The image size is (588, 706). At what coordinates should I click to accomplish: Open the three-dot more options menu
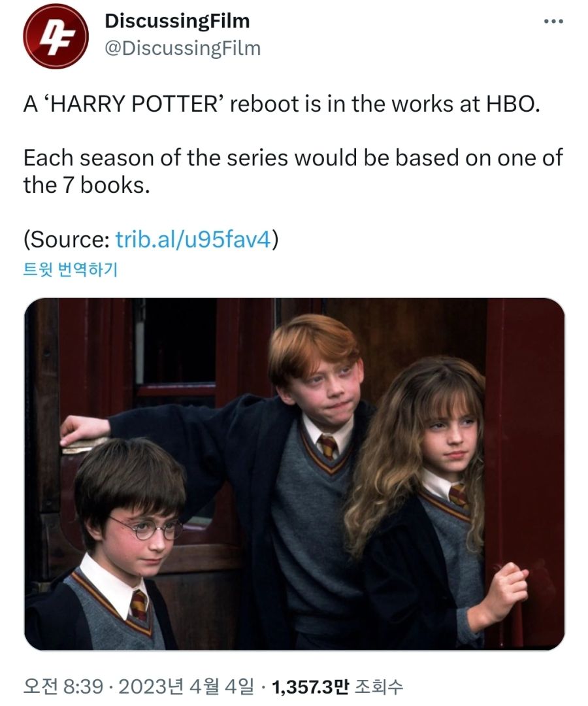click(x=553, y=21)
